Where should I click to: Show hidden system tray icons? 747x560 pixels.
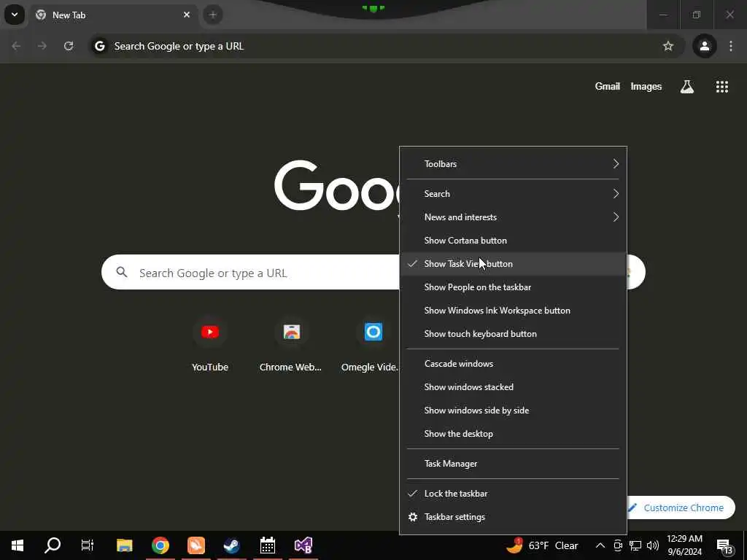(600, 545)
